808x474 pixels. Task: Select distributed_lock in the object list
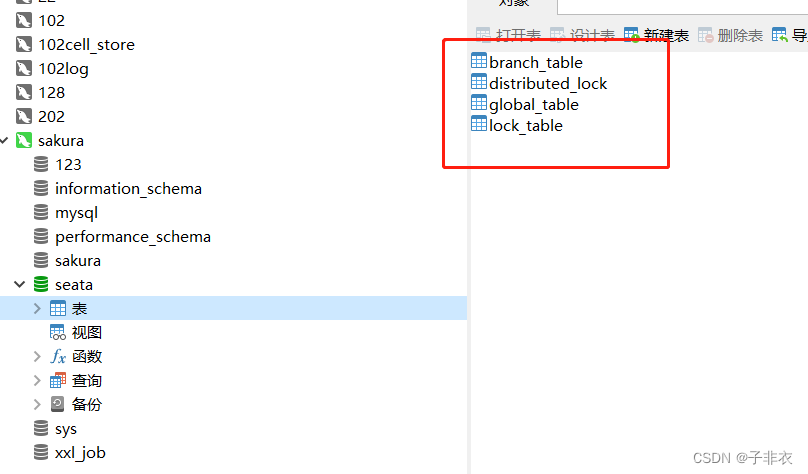548,83
